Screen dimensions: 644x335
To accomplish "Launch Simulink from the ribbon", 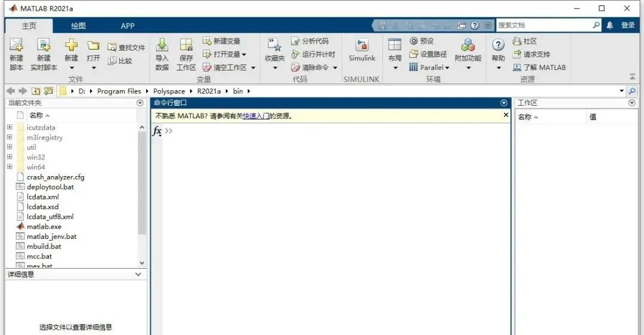I will (362, 50).
